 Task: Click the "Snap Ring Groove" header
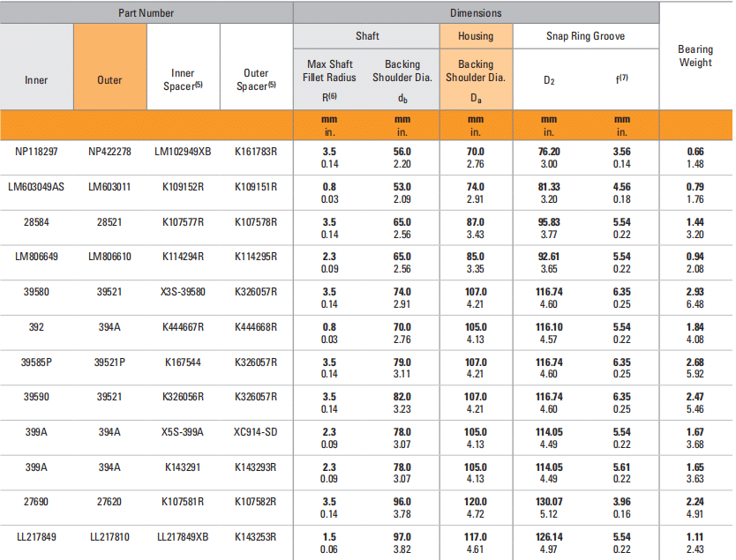click(585, 37)
